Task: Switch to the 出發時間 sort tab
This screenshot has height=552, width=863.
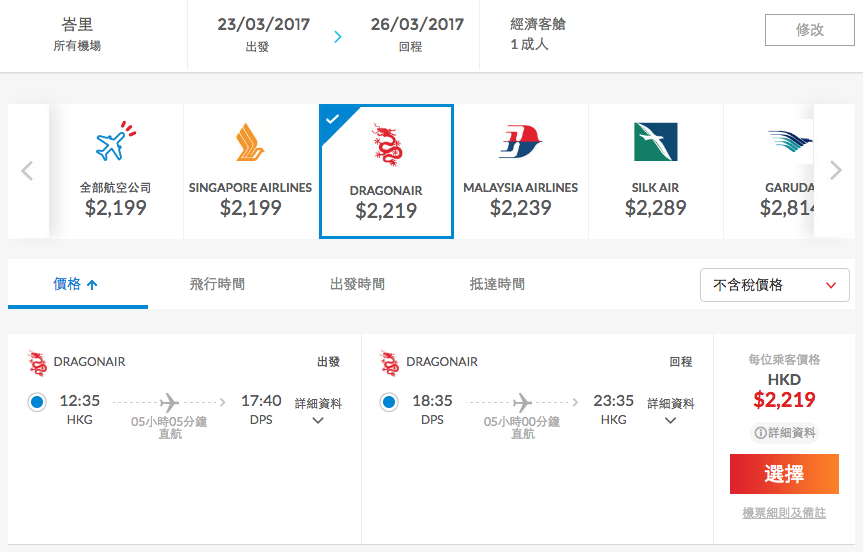Action: click(357, 284)
